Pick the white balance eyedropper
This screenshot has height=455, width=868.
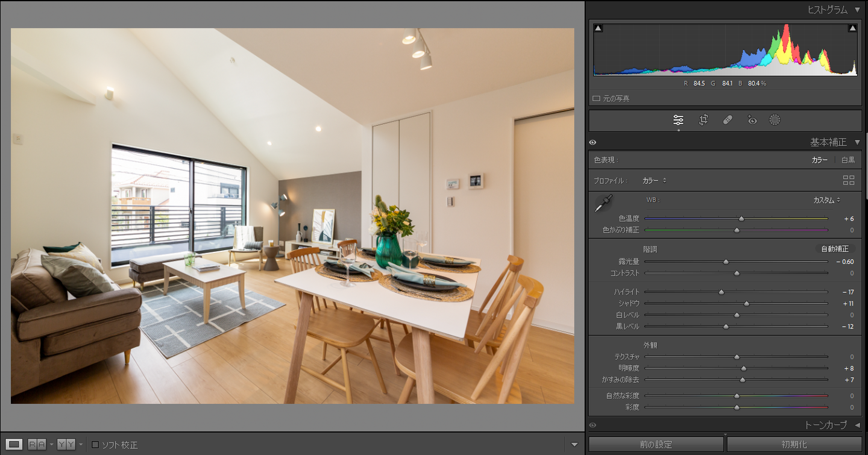pos(603,203)
